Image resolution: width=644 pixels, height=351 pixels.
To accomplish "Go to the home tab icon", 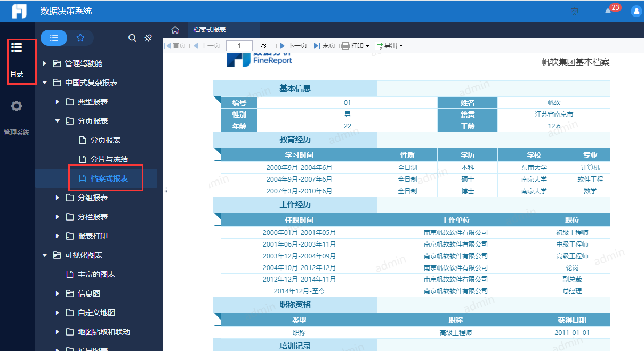I will click(175, 30).
